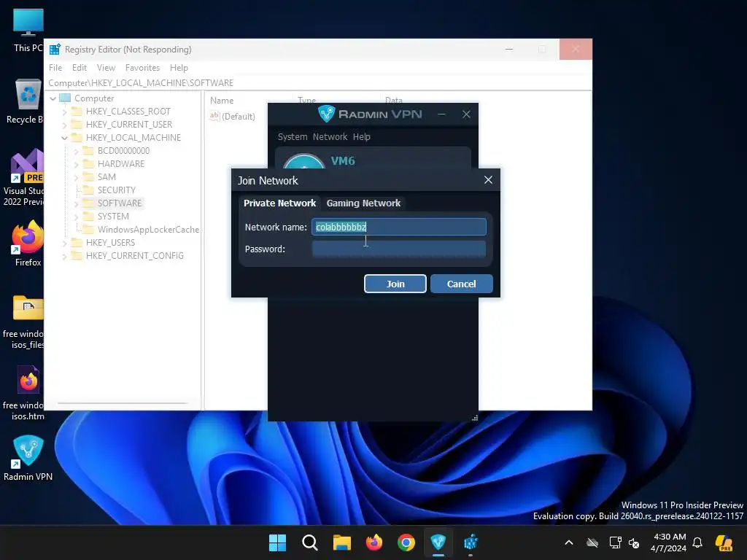Open the Radmin VPN desktop shortcut
Screen dimensions: 747x560
(x=28, y=458)
